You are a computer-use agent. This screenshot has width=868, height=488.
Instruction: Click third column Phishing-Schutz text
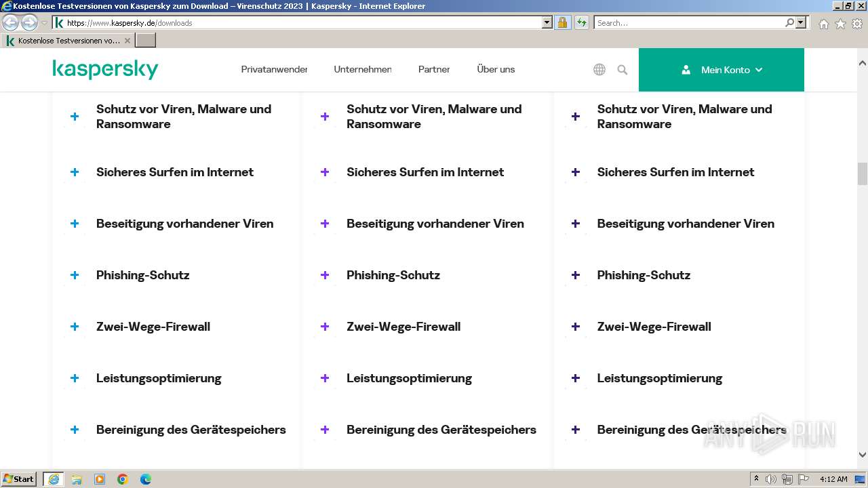point(644,275)
